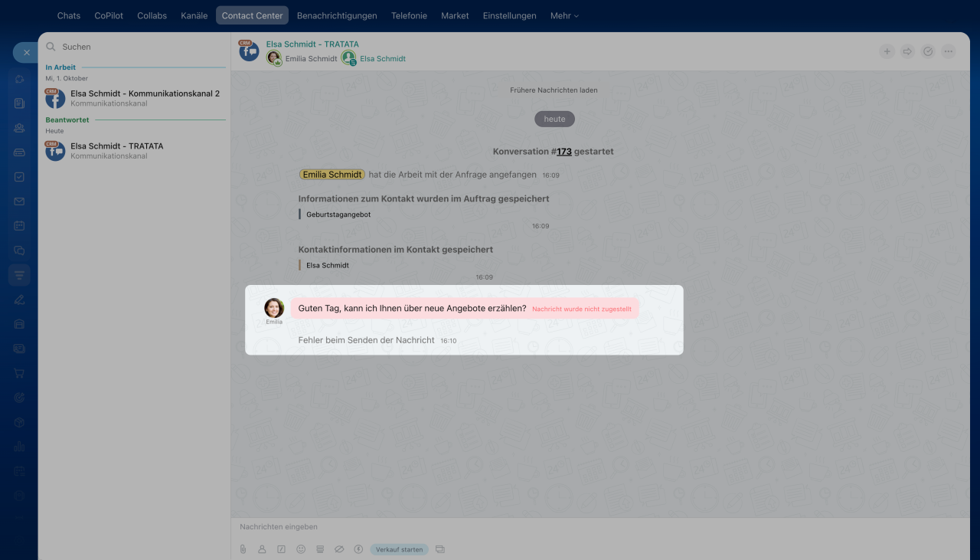Click into the Suchen search field
The height and width of the screenshot is (560, 980).
click(x=138, y=47)
